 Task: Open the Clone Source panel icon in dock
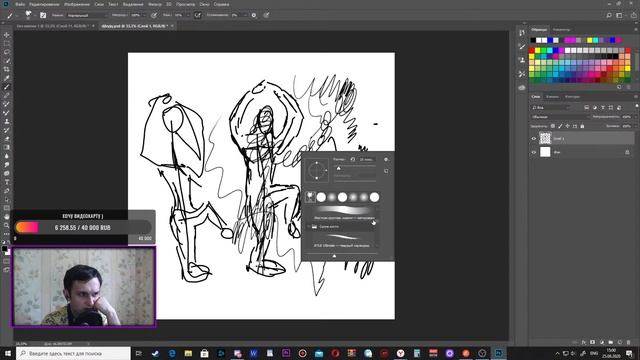522,60
